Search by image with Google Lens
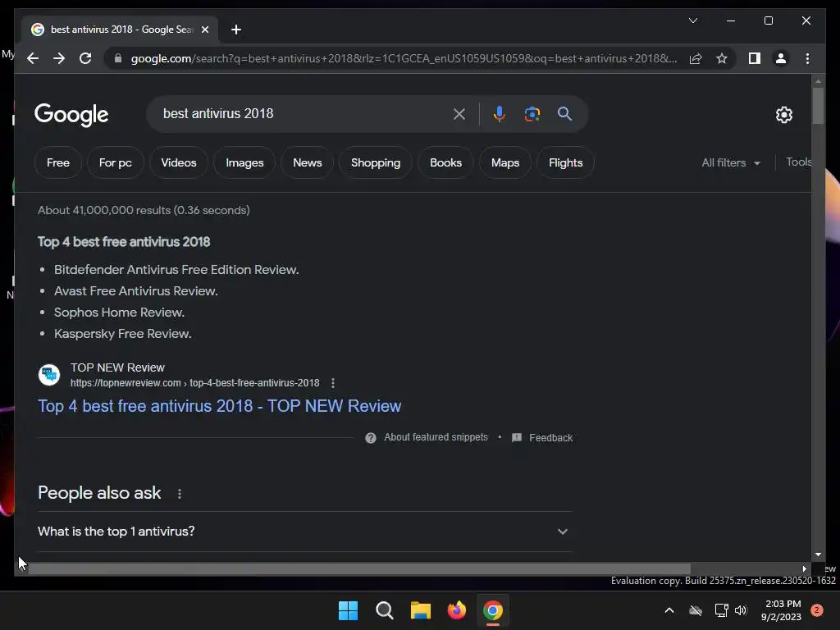840x630 pixels. click(x=532, y=113)
